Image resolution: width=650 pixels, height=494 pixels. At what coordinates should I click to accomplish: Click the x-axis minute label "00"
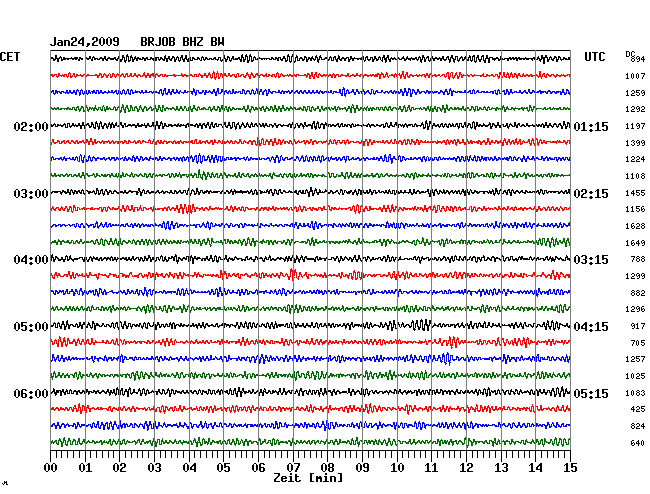[x=50, y=468]
